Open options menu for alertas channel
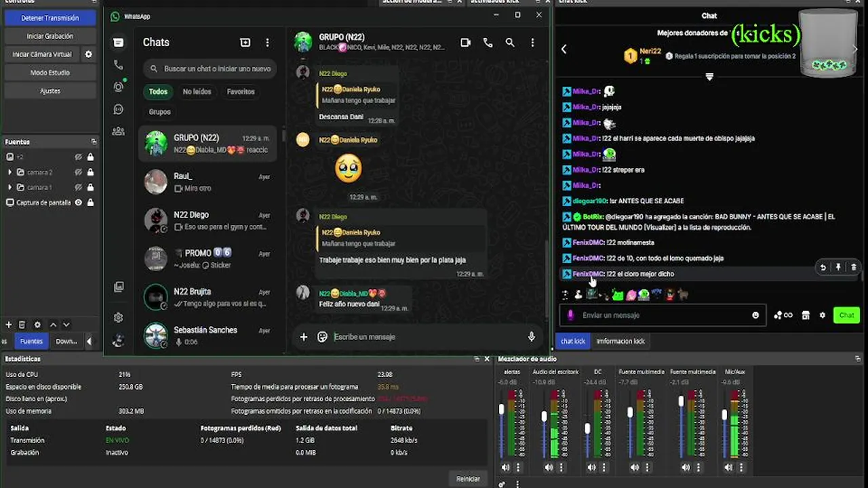 (518, 467)
